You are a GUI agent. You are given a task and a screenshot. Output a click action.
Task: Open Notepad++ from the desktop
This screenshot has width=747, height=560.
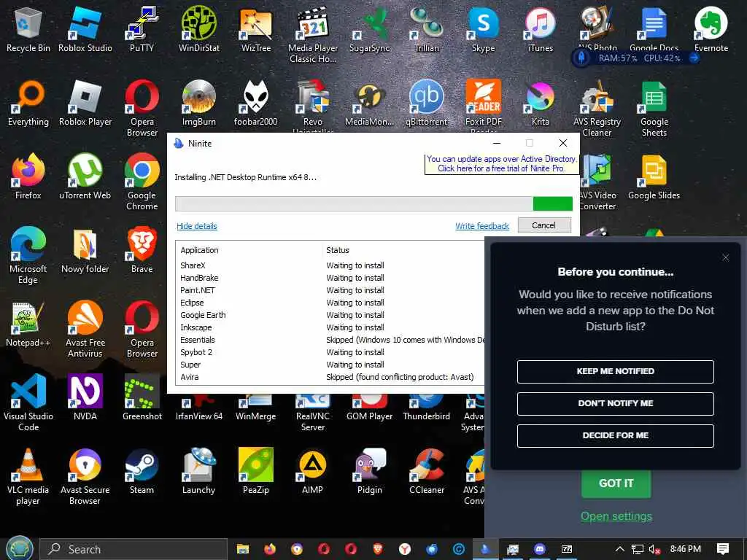pos(28,324)
